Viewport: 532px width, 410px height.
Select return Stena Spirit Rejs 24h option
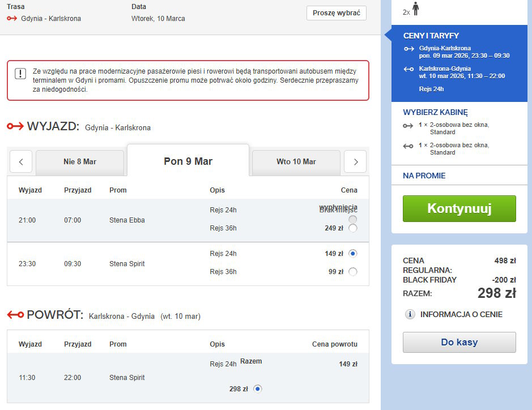click(x=258, y=388)
